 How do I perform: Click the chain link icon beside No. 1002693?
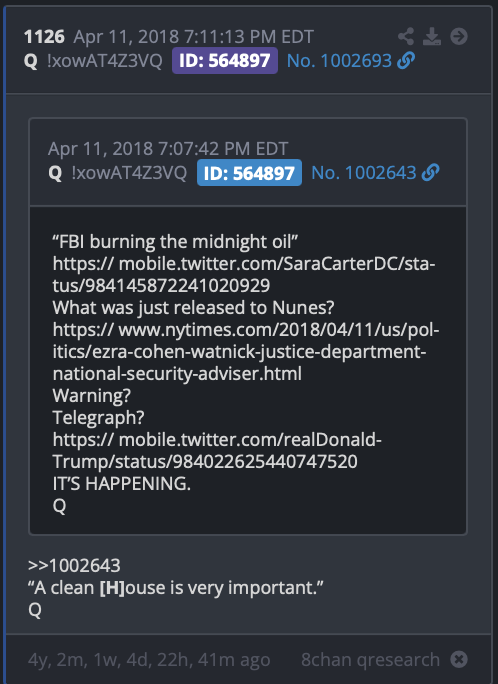pyautogui.click(x=406, y=61)
